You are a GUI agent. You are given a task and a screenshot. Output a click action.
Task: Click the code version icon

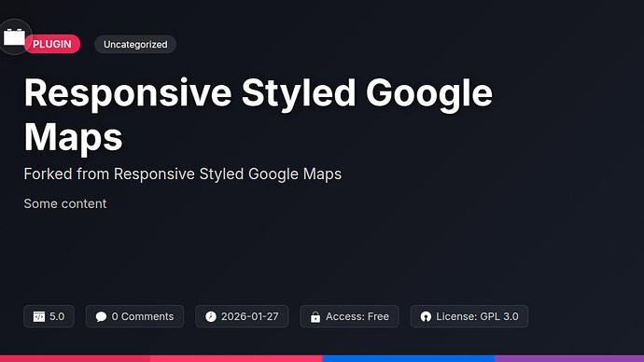point(39,316)
